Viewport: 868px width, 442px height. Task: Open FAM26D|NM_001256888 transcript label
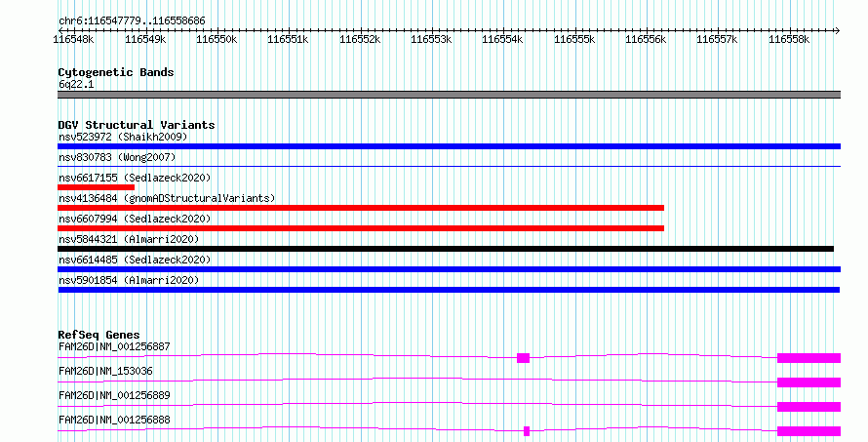[114, 420]
